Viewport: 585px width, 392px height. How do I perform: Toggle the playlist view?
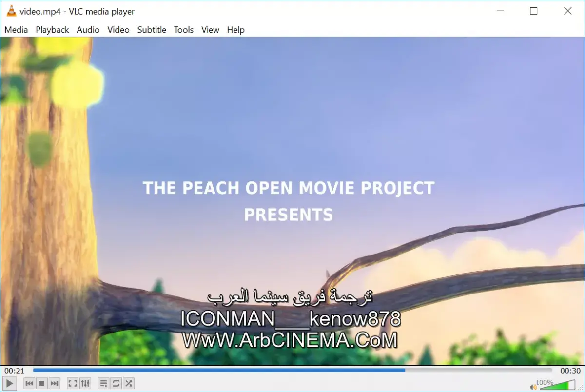point(103,383)
